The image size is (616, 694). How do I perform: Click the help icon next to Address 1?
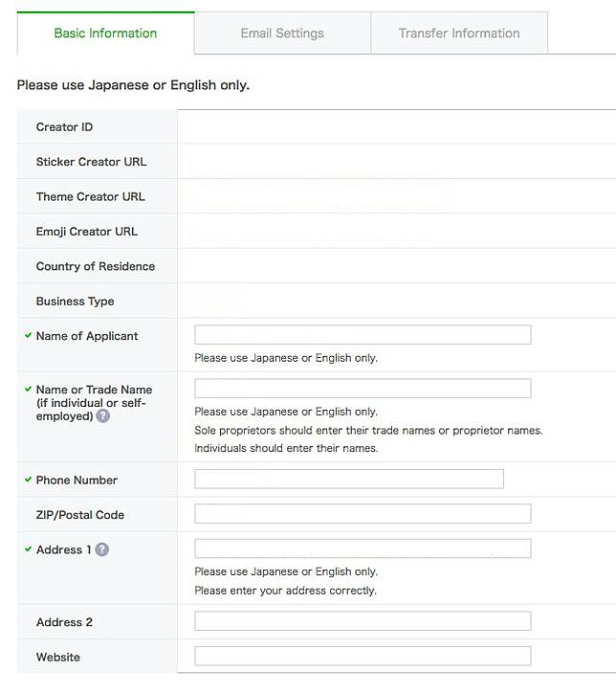click(102, 549)
